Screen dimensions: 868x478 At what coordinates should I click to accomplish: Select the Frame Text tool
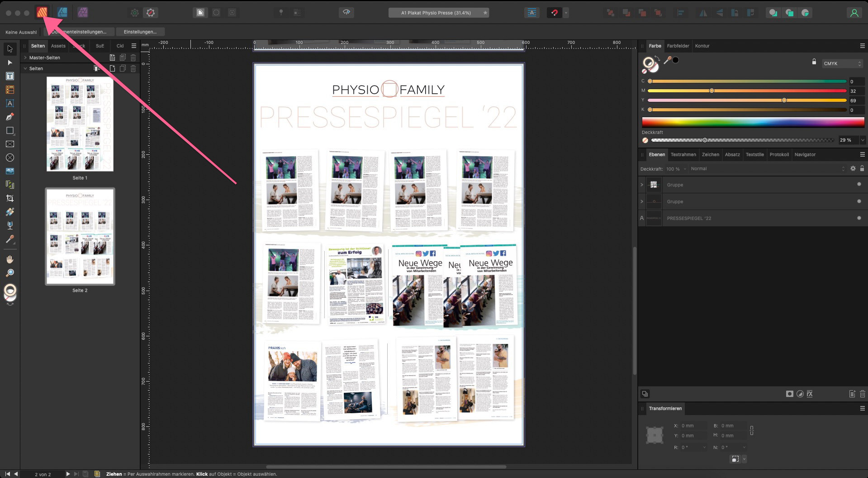tap(10, 76)
